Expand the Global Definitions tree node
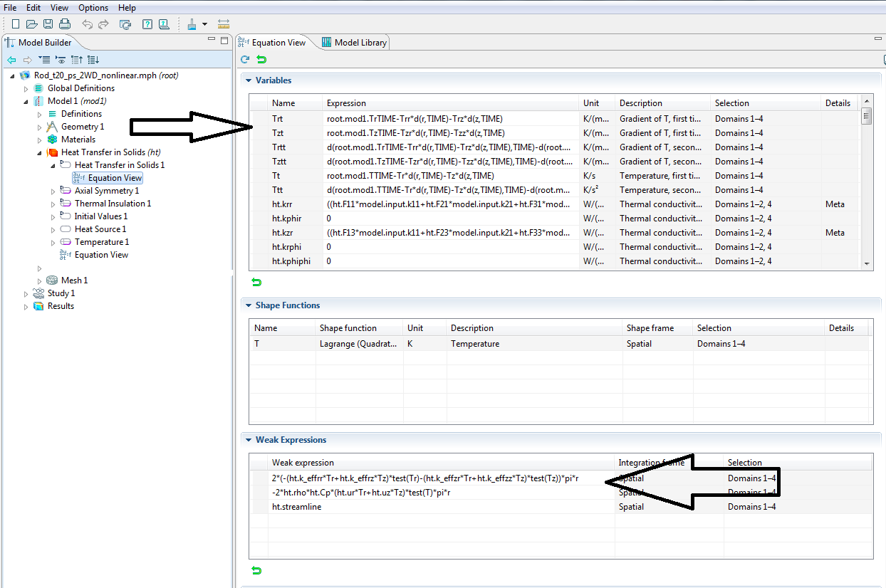The width and height of the screenshot is (886, 588). coord(26,89)
